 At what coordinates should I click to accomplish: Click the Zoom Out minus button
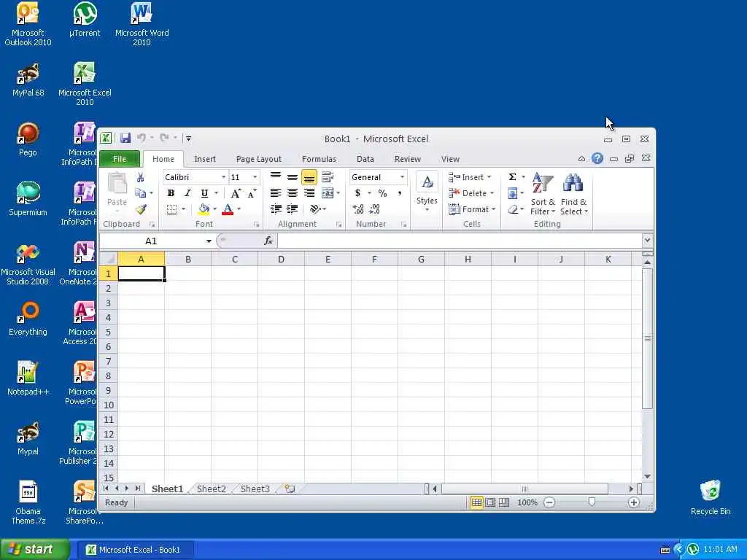pyautogui.click(x=549, y=502)
